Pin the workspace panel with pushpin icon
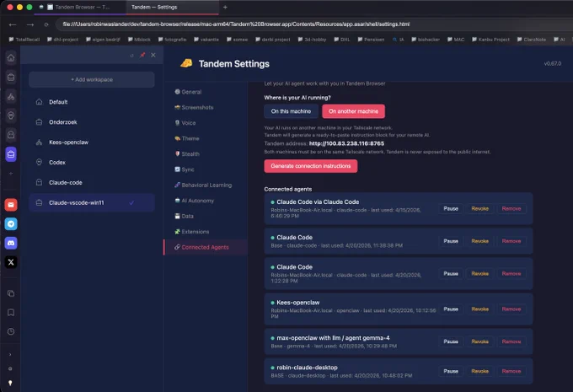 click(x=142, y=55)
